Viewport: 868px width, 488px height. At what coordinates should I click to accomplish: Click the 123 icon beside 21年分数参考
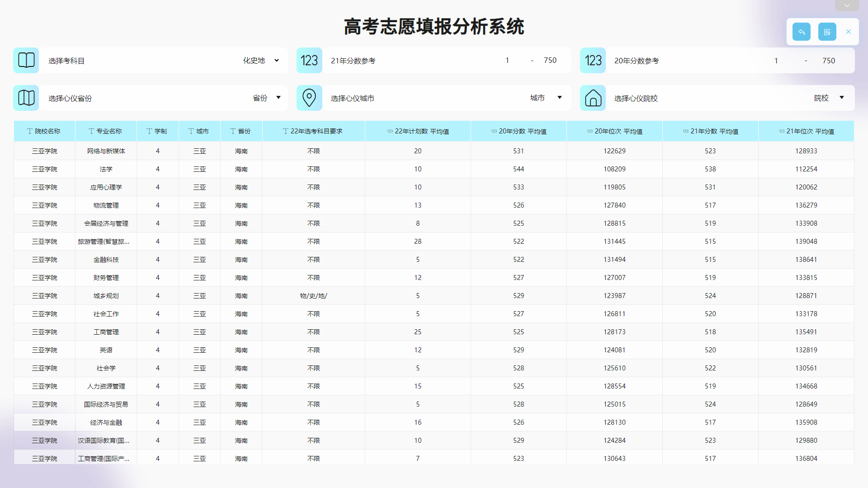[309, 60]
